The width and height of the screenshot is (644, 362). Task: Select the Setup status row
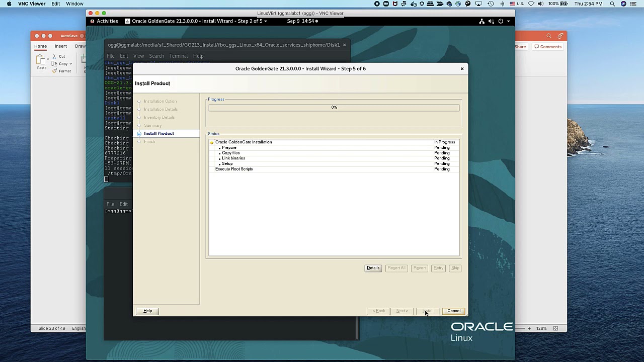click(334, 163)
